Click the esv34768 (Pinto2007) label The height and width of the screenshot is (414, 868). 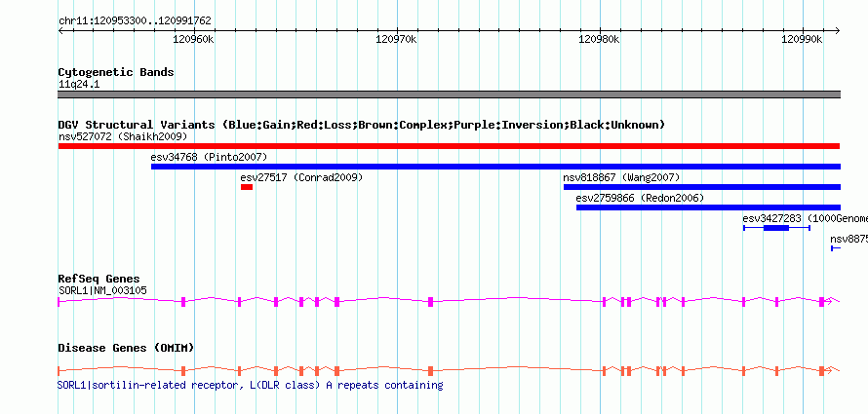point(209,157)
